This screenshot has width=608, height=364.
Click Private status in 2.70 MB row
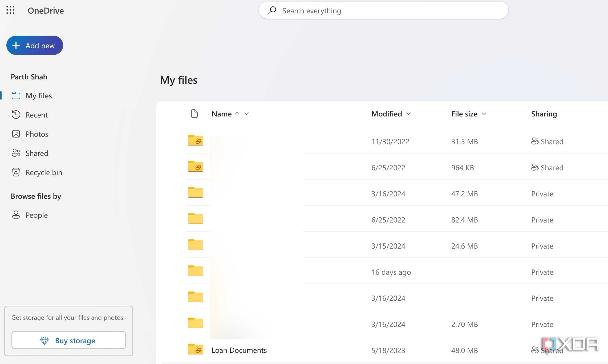click(x=542, y=324)
